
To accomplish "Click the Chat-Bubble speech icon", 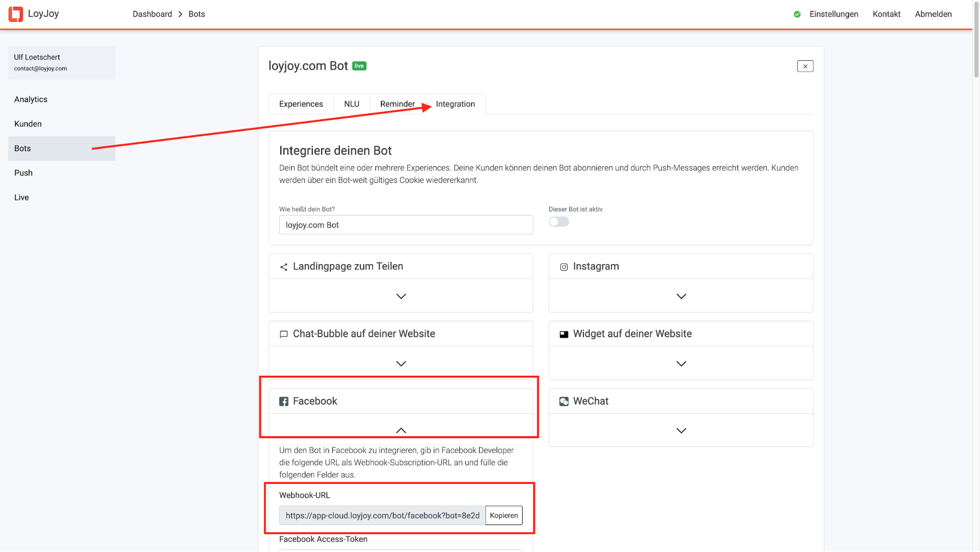I will [283, 334].
